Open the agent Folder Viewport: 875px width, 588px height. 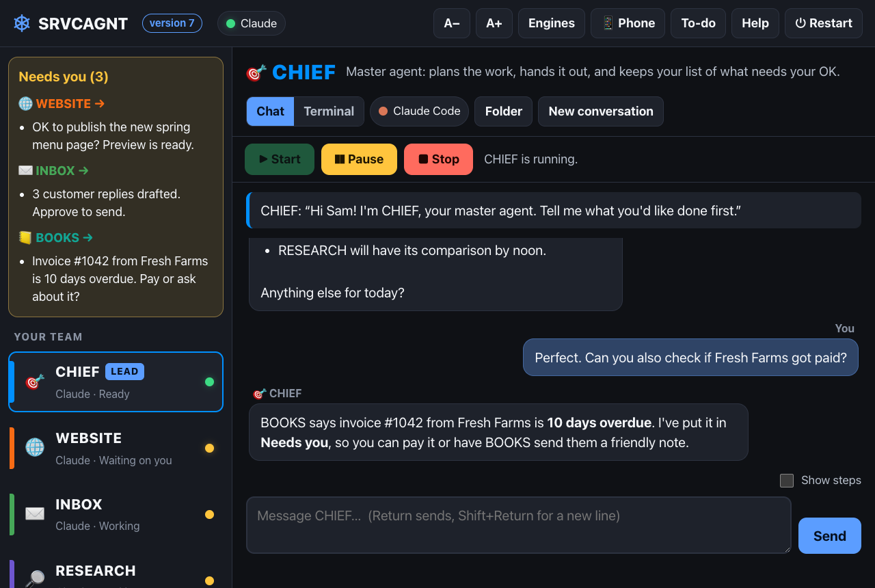pos(504,111)
